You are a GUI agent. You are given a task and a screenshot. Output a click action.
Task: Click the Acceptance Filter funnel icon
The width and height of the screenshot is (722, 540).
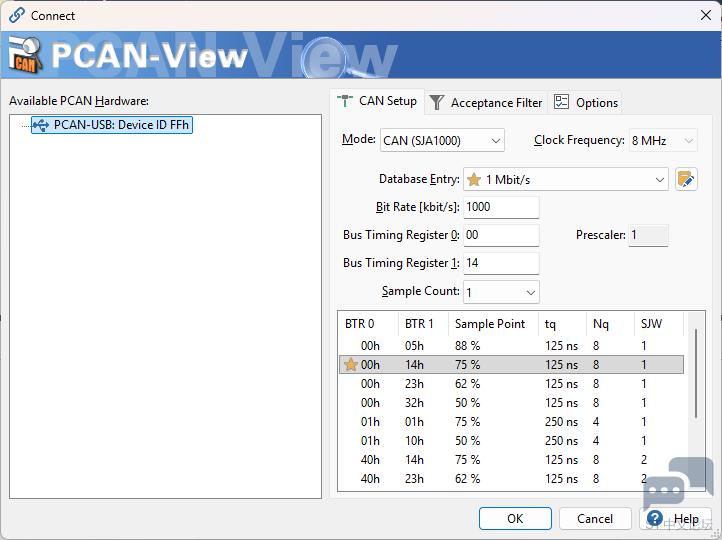tap(436, 102)
